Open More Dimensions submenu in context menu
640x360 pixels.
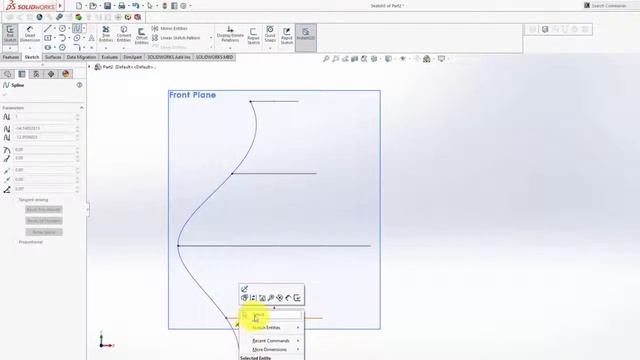pyautogui.click(x=271, y=349)
